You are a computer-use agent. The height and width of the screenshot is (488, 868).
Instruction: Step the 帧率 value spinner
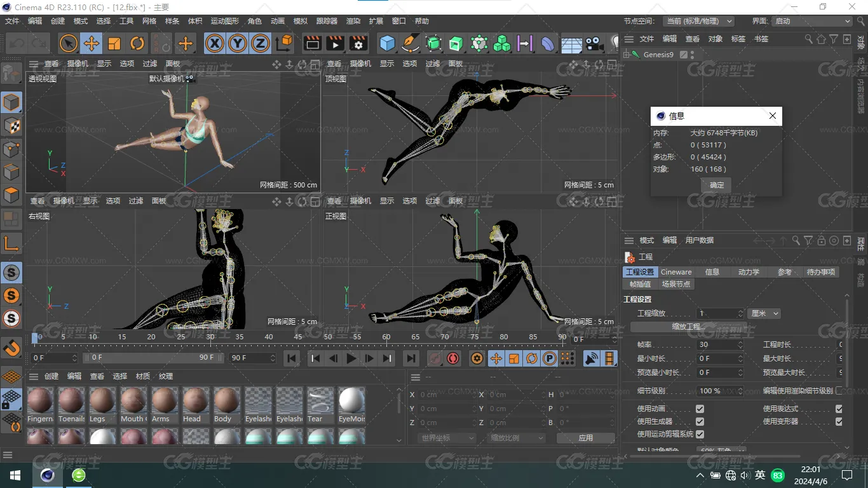pos(740,344)
